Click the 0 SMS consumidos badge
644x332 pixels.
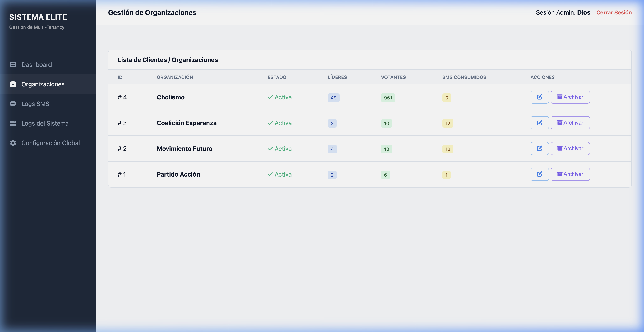447,98
